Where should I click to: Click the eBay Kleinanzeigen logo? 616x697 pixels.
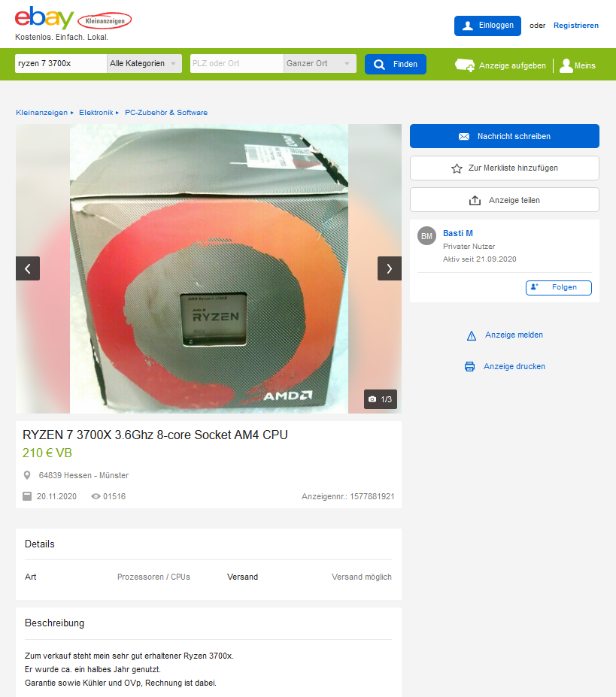point(74,18)
